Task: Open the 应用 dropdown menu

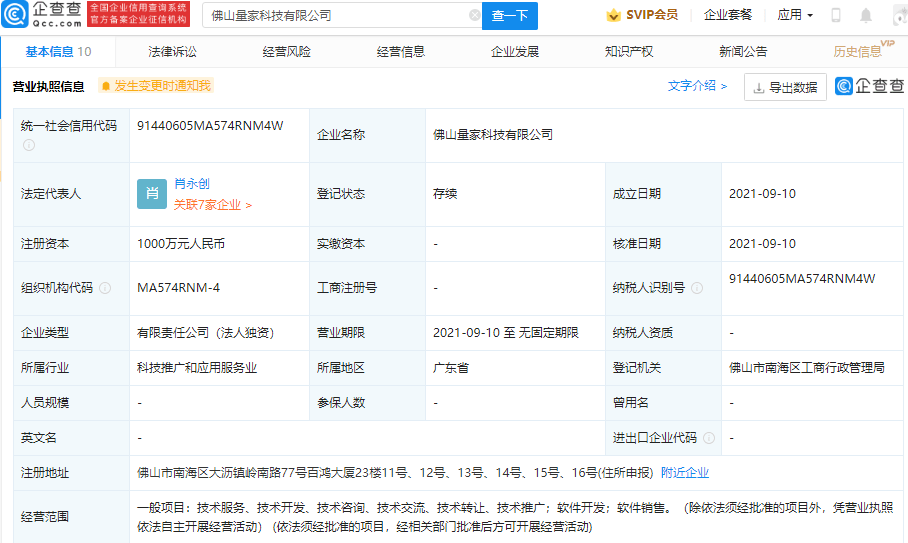Action: 795,16
